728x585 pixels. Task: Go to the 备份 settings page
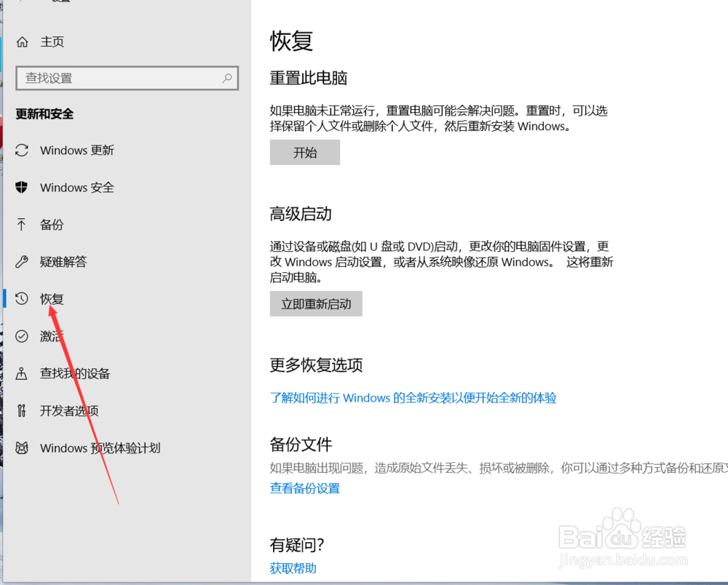tap(52, 225)
